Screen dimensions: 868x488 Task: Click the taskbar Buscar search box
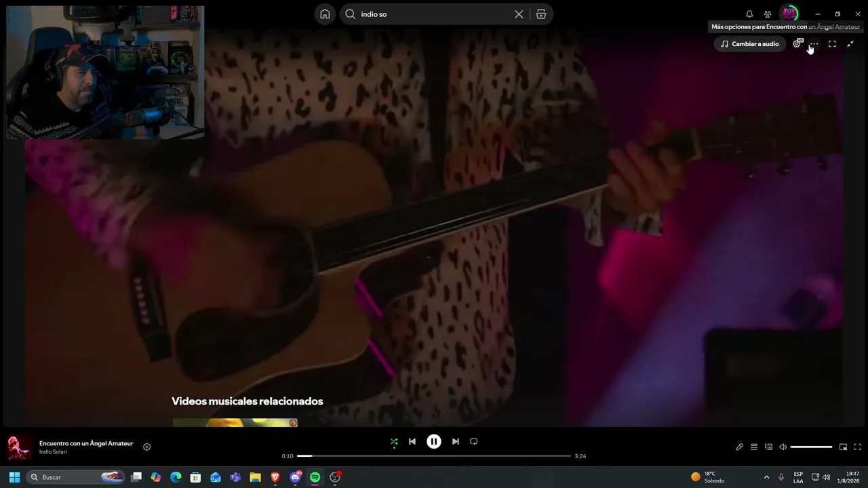tap(76, 477)
